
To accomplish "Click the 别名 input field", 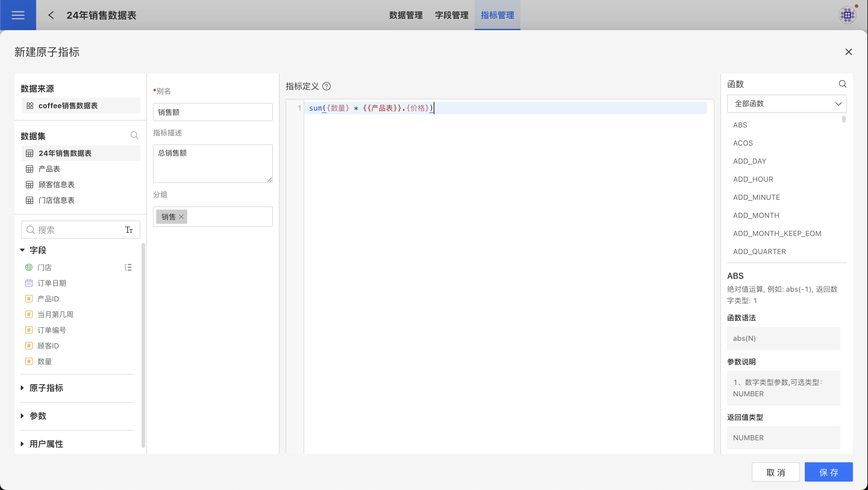I will [x=213, y=112].
